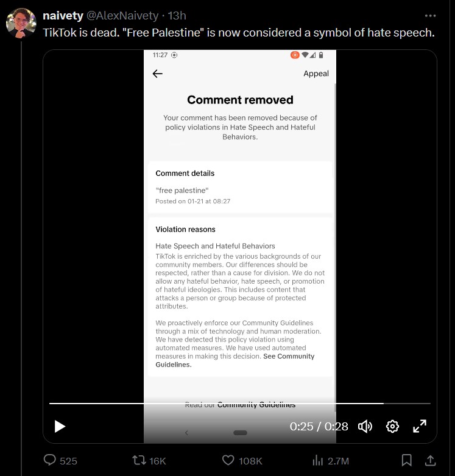This screenshot has height=476, width=455.
Task: Tap the back arrow in the TikTok screen
Action: point(157,74)
